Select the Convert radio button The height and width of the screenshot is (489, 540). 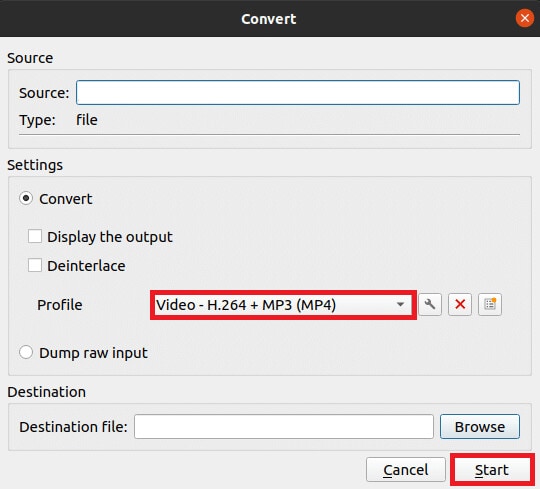[x=26, y=198]
